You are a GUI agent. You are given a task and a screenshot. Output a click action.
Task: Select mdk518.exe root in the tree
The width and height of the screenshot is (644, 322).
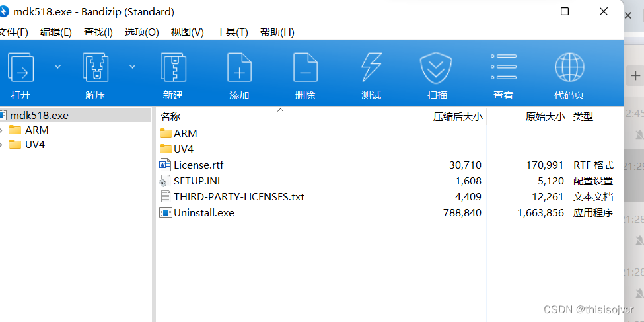75,116
